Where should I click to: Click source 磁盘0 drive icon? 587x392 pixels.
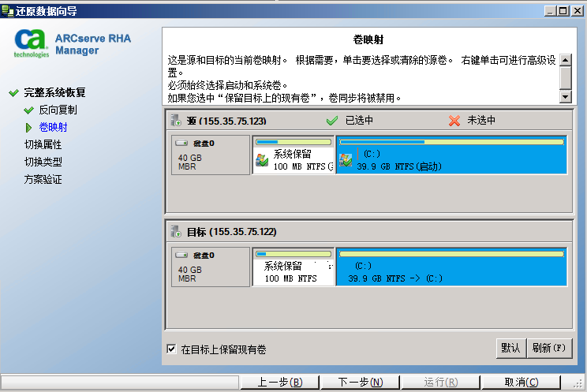point(181,143)
